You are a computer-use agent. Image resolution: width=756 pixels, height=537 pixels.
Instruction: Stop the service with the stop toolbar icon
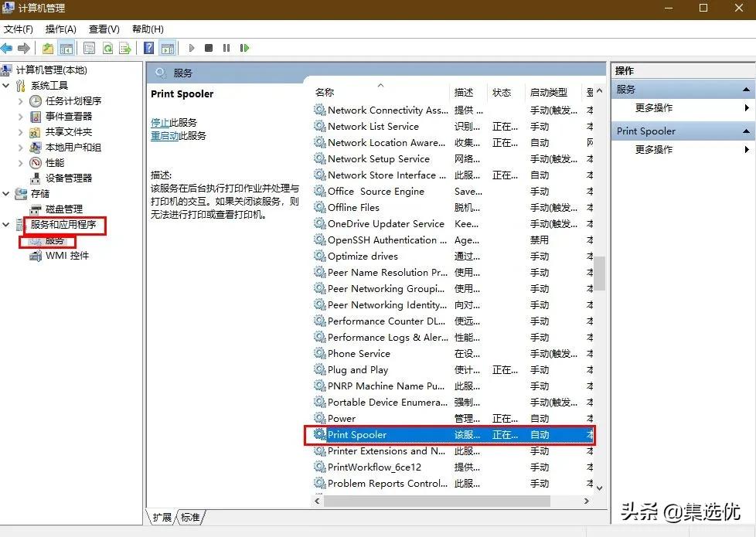[x=209, y=48]
